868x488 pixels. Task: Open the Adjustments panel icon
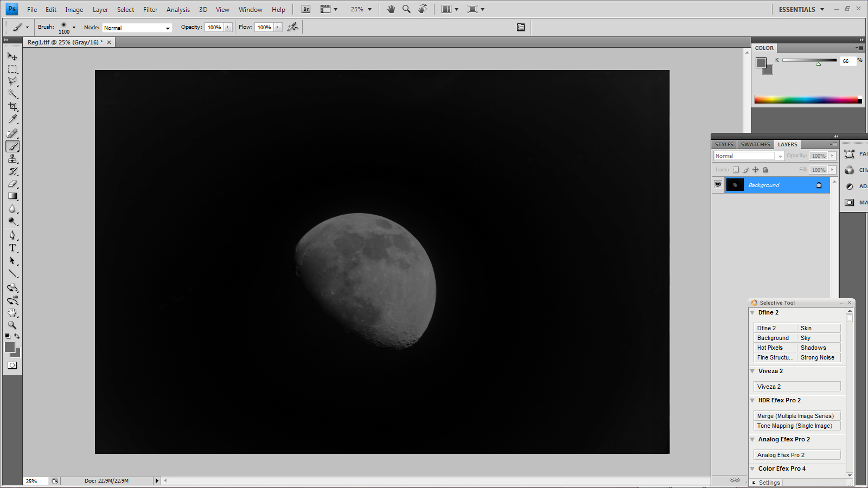click(x=849, y=186)
